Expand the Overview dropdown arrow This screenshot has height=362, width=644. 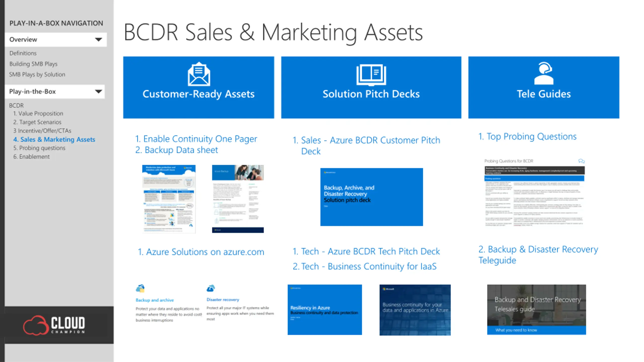[98, 39]
